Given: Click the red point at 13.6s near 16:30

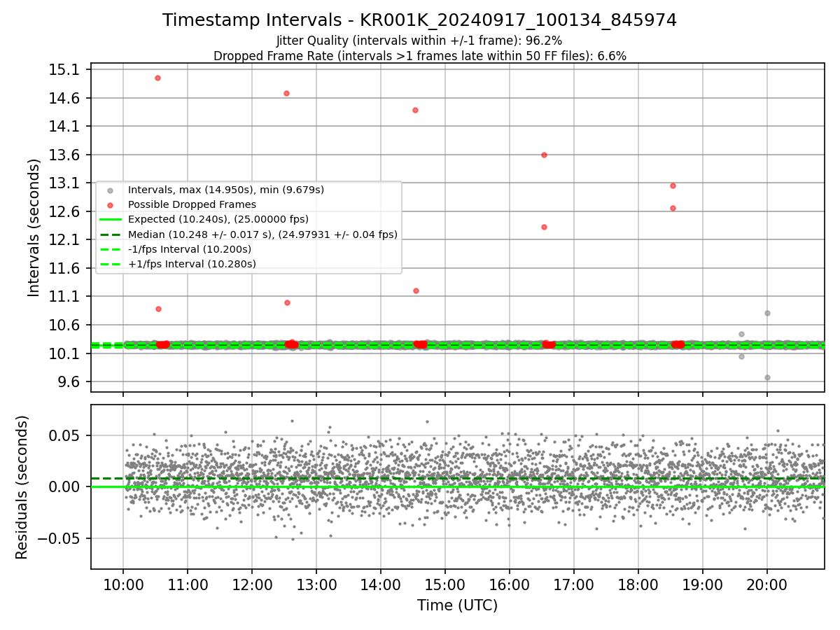Looking at the screenshot, I should [x=544, y=155].
